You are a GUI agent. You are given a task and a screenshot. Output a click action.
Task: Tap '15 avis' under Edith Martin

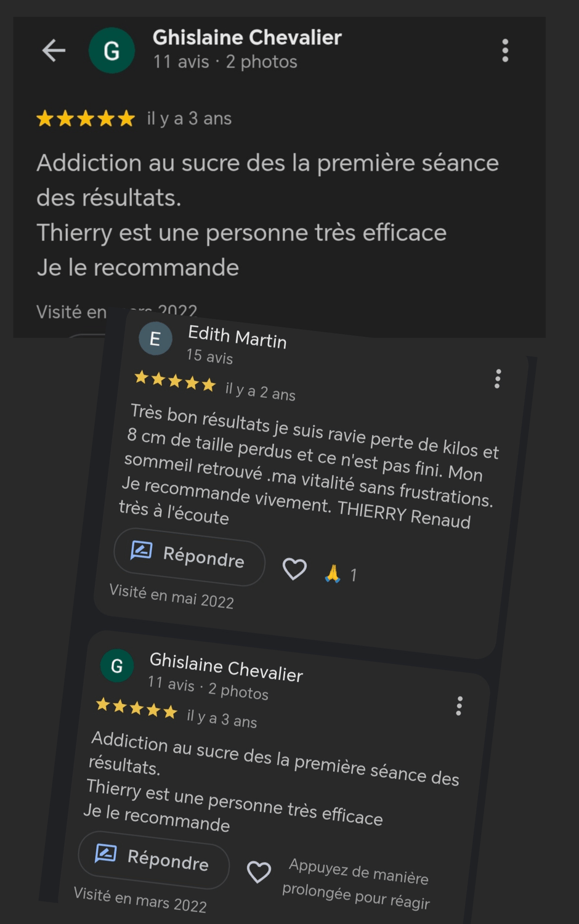click(209, 356)
